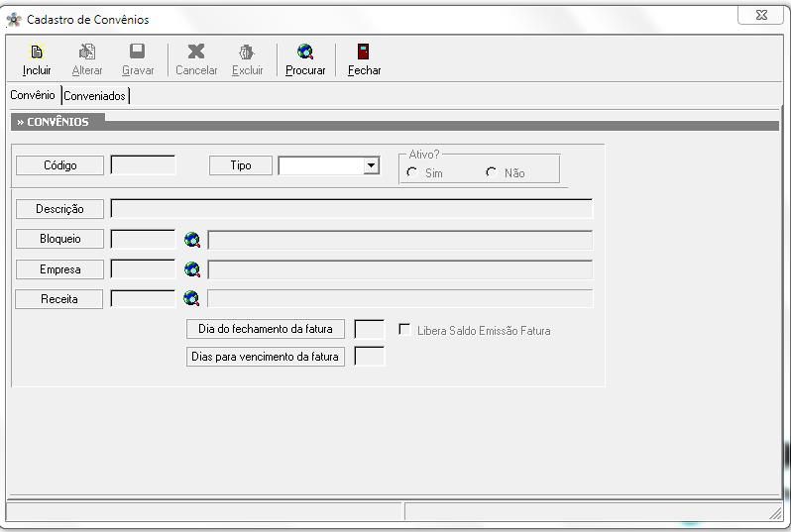Screen dimensions: 791x532
Task: Switch to the Conveniados tab
Action: coord(94,96)
